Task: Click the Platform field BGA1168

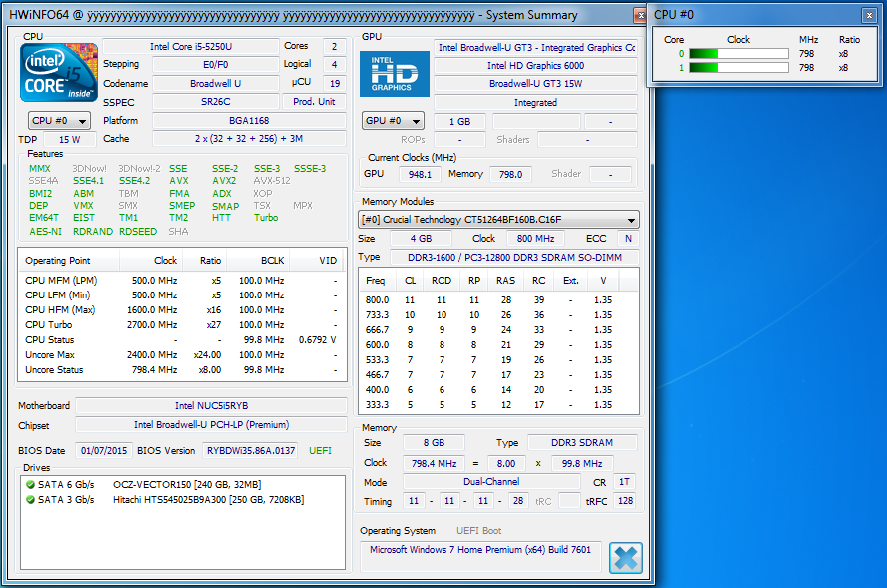Action: 249,121
